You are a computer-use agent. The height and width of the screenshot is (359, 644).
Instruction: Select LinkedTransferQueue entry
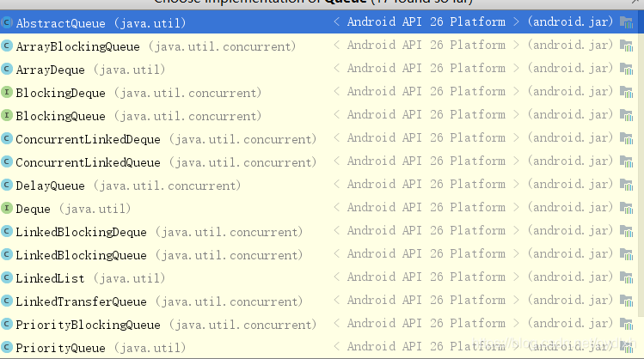click(319, 301)
